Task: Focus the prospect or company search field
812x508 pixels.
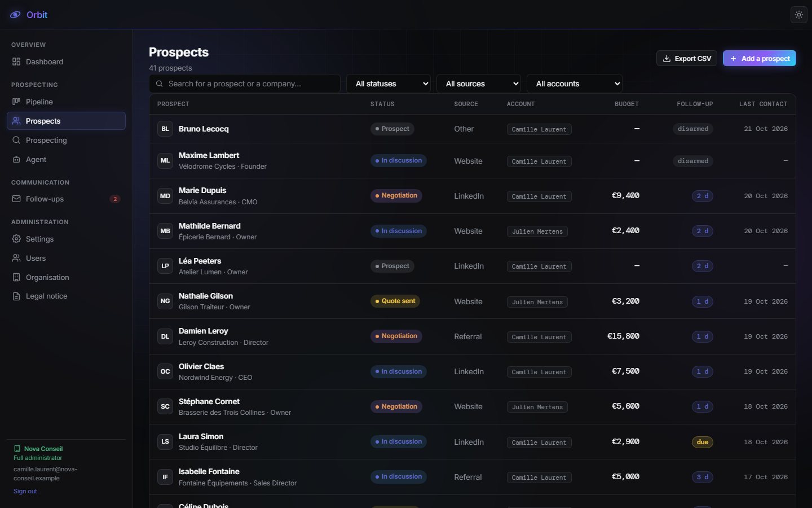Action: pos(245,84)
